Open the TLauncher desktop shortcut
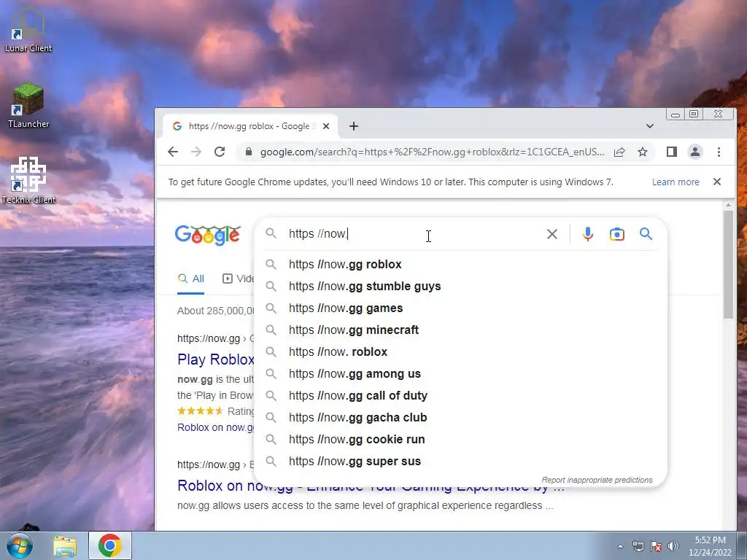Image resolution: width=747 pixels, height=560 pixels. (28, 105)
